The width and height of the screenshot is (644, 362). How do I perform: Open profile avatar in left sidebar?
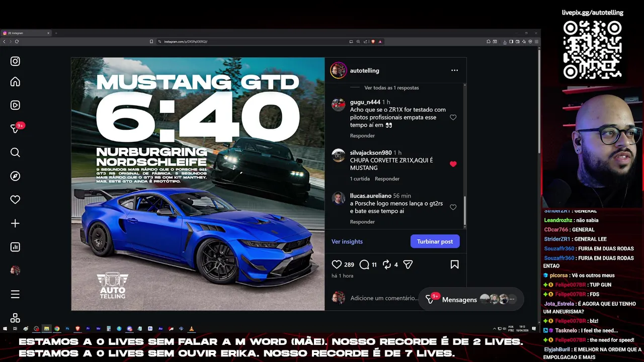pyautogui.click(x=15, y=270)
